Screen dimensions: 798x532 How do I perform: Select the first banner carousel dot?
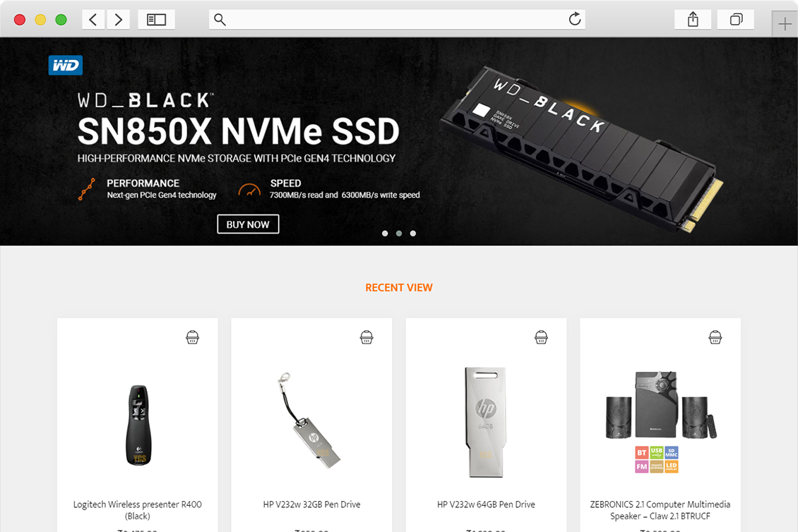click(x=385, y=234)
